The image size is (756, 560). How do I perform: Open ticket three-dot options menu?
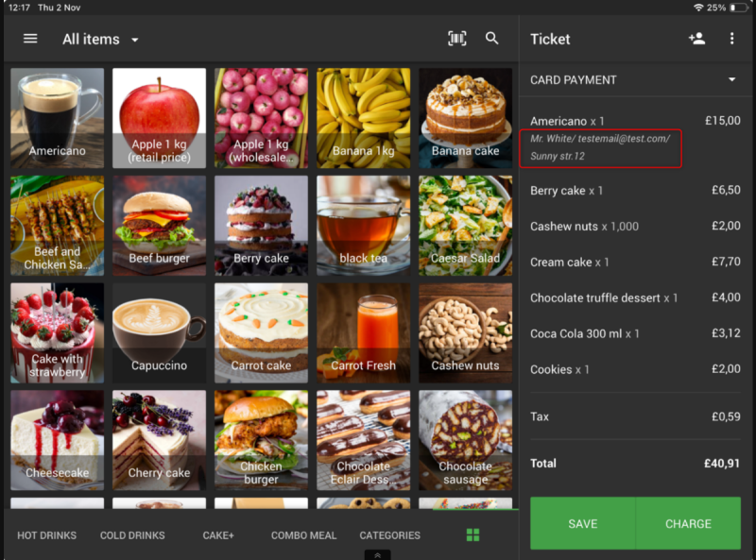tap(731, 39)
